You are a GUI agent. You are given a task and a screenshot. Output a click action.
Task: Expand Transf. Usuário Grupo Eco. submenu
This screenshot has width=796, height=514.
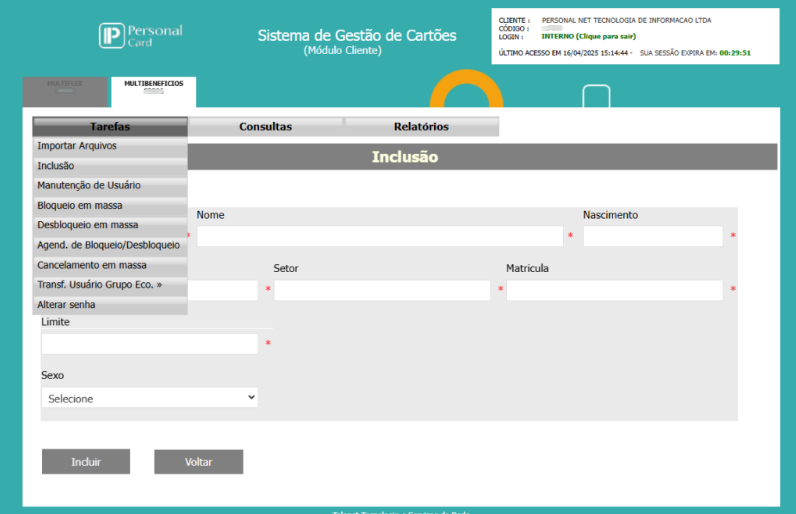pos(110,285)
